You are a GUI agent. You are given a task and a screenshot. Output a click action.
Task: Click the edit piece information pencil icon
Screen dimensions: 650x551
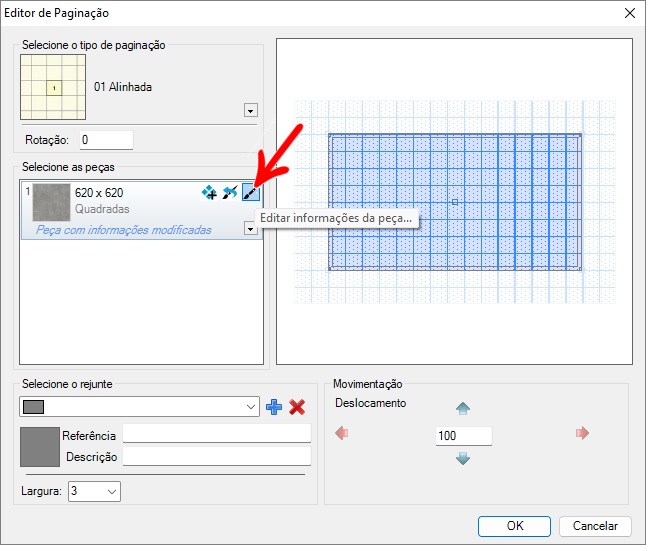(x=250, y=193)
